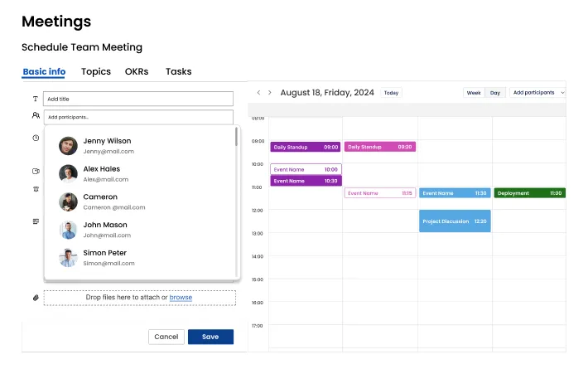Click the clock time icon

click(36, 138)
